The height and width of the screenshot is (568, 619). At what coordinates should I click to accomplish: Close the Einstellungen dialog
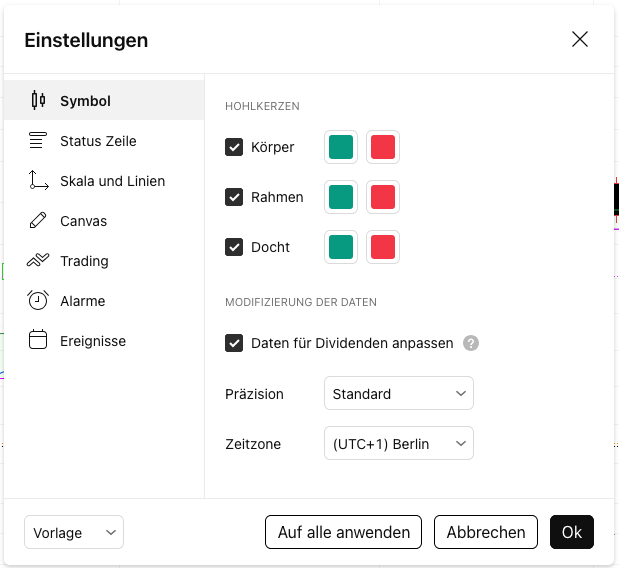(580, 40)
